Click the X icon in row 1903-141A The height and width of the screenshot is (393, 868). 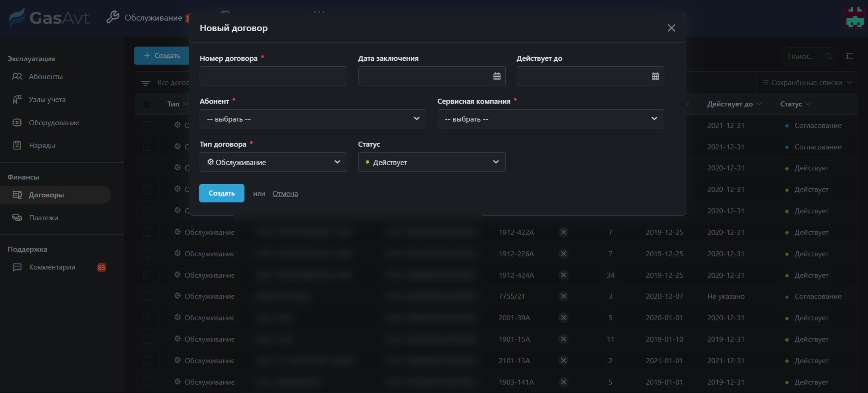pos(564,382)
